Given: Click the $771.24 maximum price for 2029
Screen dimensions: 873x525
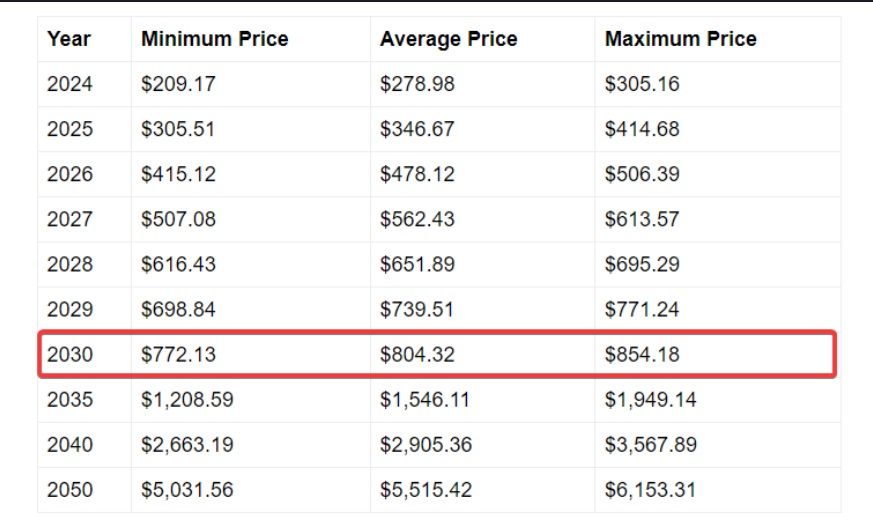Looking at the screenshot, I should tap(642, 310).
